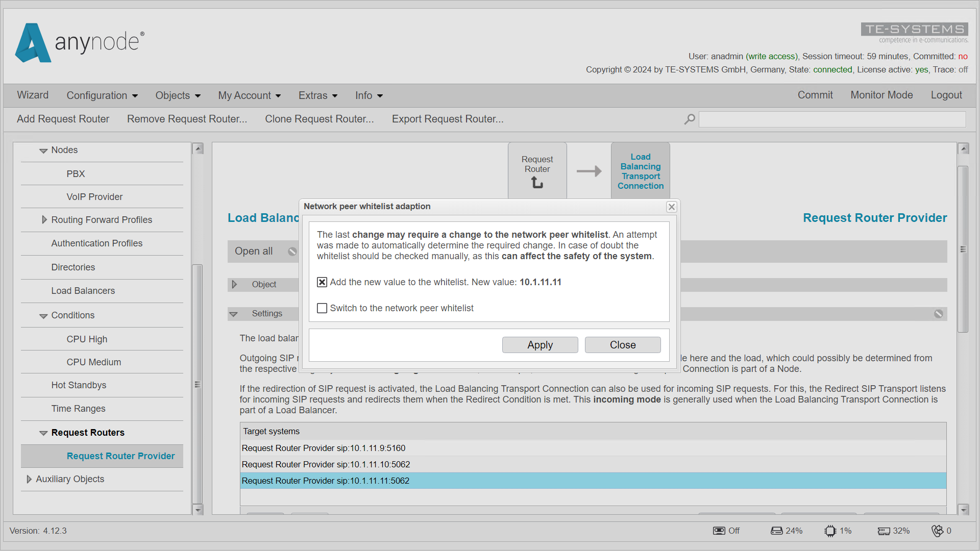Click the search magnifier icon
Screen dimensions: 980x551
click(690, 119)
